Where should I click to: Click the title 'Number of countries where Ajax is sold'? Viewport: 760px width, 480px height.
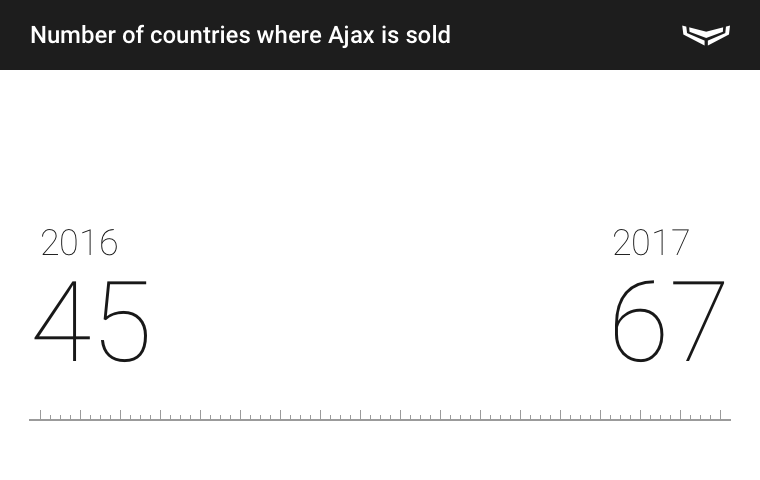[x=240, y=35]
